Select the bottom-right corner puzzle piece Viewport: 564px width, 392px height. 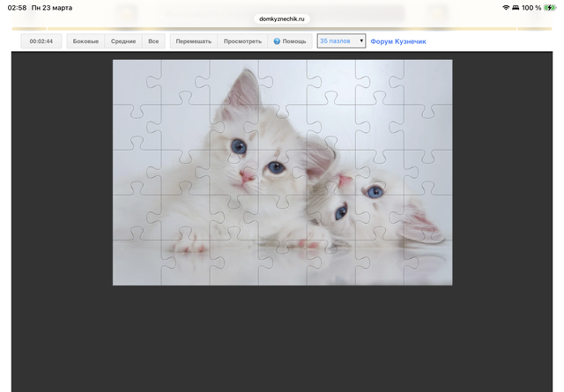tap(427, 263)
